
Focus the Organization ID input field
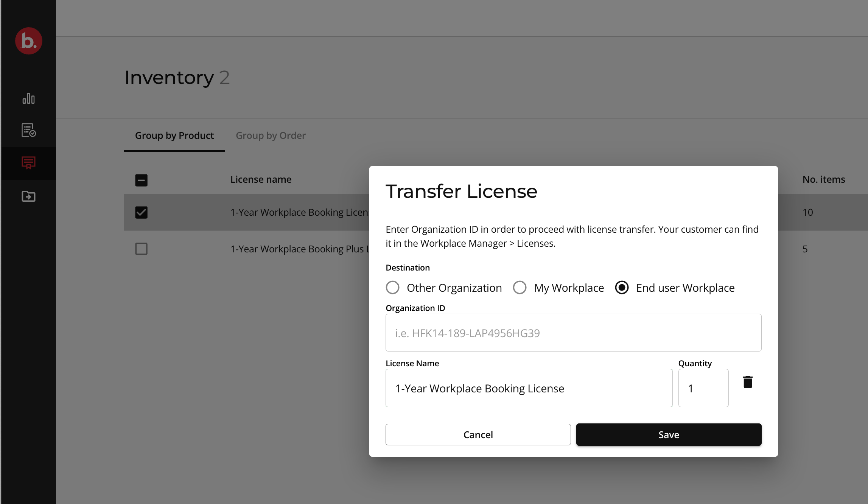(x=574, y=333)
